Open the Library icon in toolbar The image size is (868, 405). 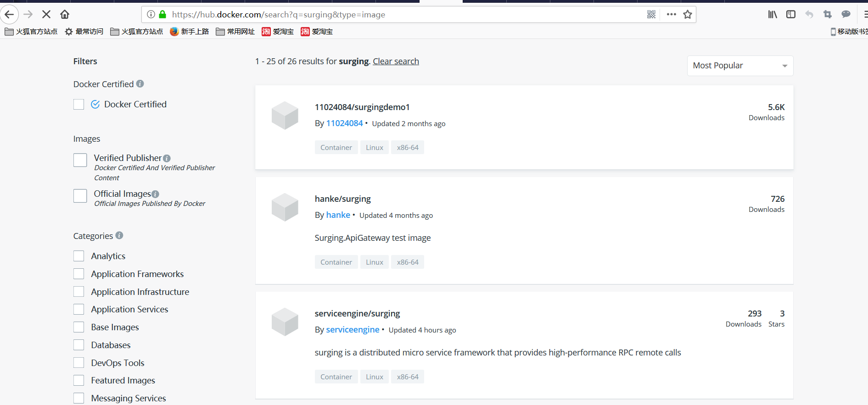773,15
